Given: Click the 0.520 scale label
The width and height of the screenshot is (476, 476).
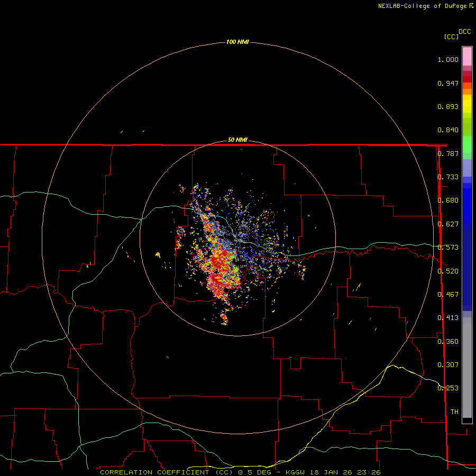Looking at the screenshot, I should click(x=448, y=271).
